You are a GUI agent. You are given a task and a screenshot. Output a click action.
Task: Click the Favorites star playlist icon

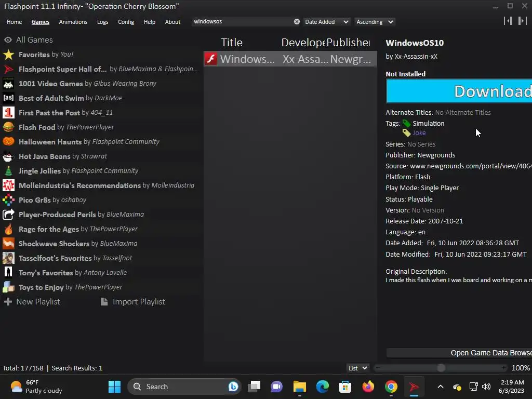(x=8, y=55)
